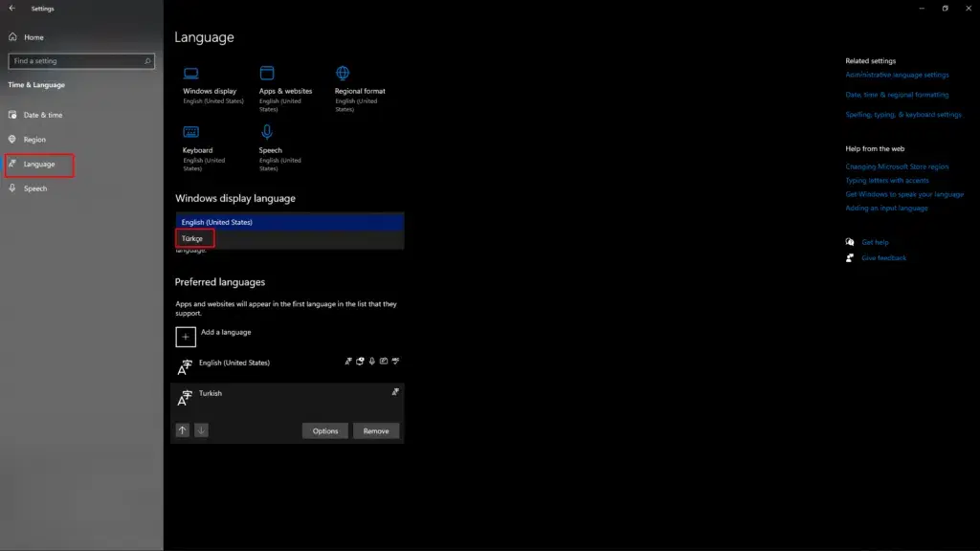
Task: Click the Speech microphone icon in sidebar
Action: coord(12,188)
